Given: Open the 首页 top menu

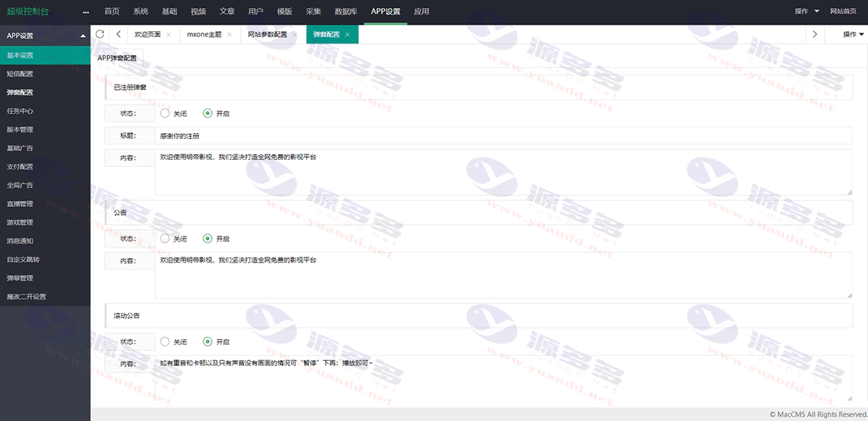Looking at the screenshot, I should (111, 12).
